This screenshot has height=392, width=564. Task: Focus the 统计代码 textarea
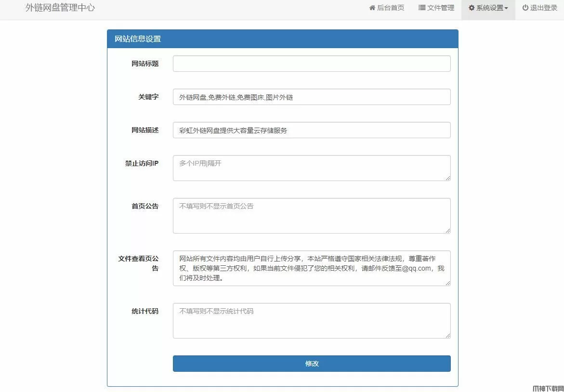coord(312,321)
